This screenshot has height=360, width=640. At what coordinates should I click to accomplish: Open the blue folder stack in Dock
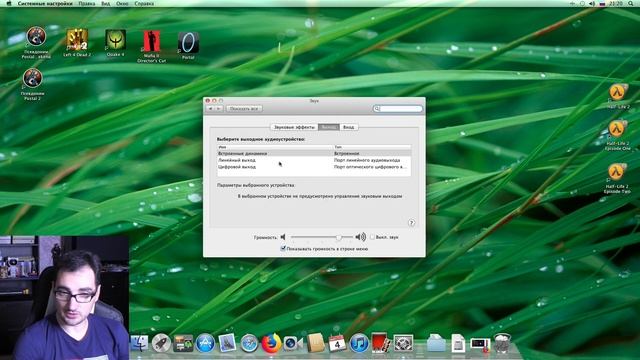pos(436,343)
